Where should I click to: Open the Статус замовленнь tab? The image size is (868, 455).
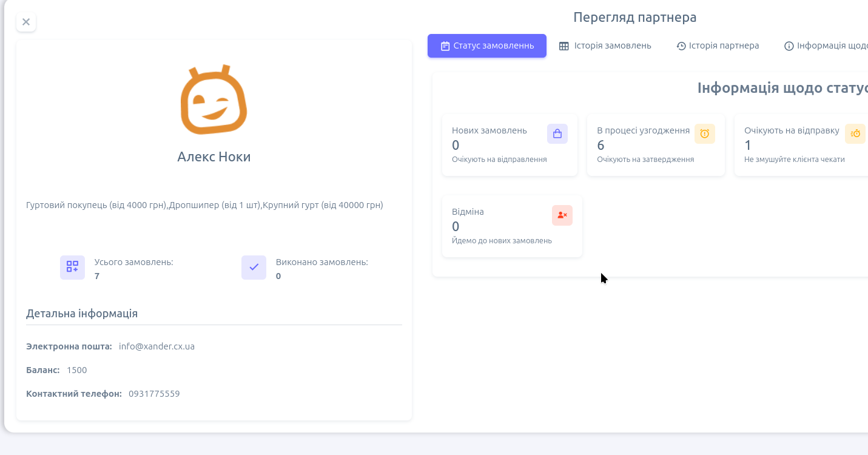tap(486, 45)
